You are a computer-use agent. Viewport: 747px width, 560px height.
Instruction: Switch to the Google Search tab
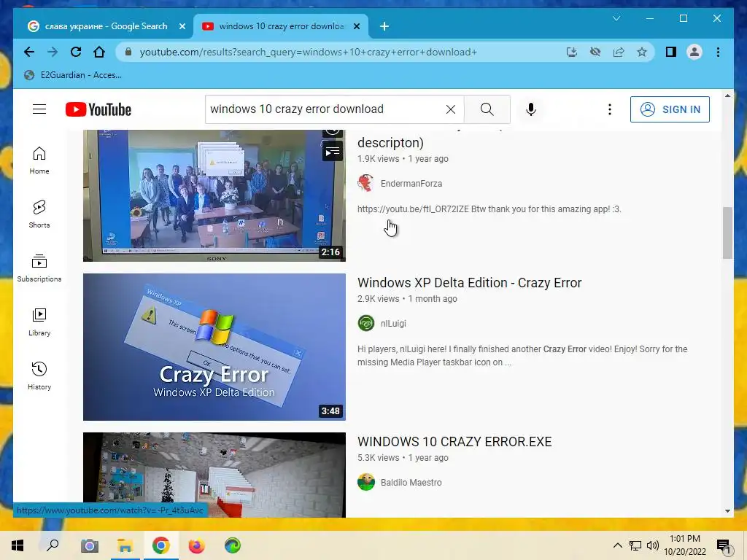pos(107,26)
